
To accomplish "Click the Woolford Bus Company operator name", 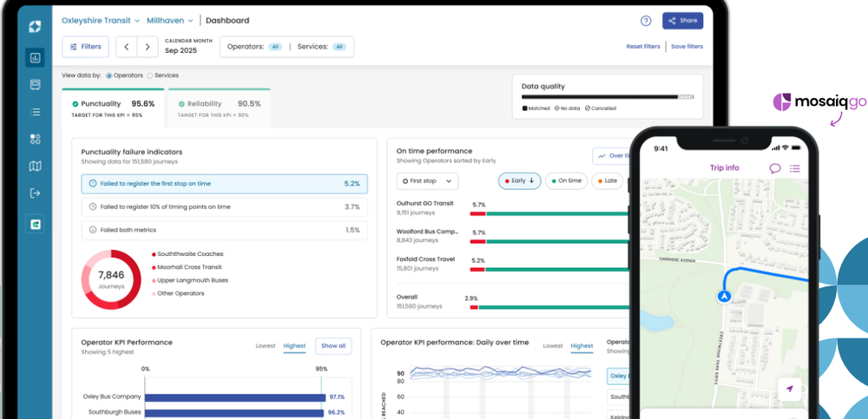I will [x=428, y=232].
